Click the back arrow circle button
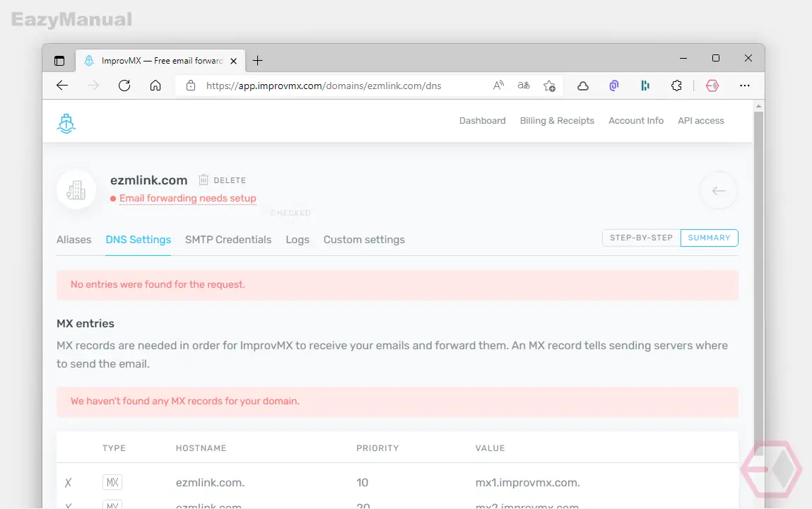812x509 pixels. [718, 191]
